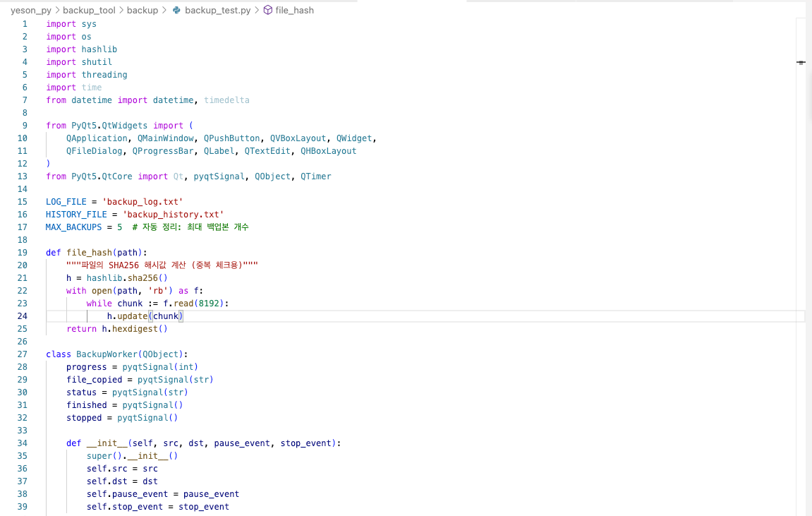Select the file_hash symbol breadcrumb
The height and width of the screenshot is (516, 812).
tap(295, 11)
